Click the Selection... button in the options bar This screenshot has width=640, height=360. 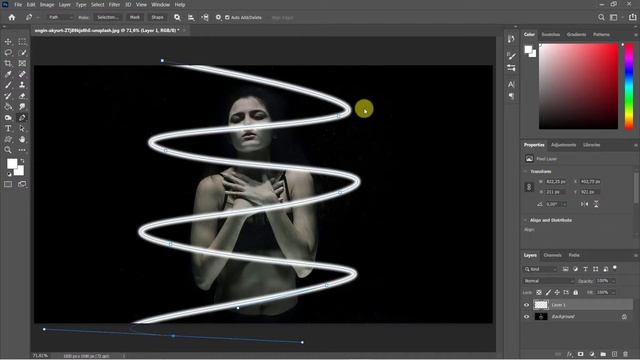[x=108, y=18]
